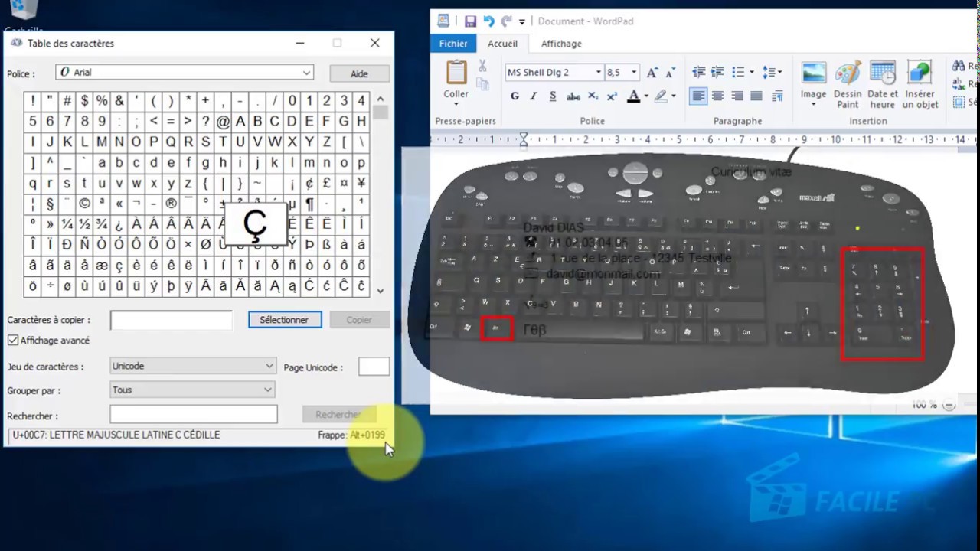Click the character grid scroll-down arrow
Image resolution: width=980 pixels, height=551 pixels.
(381, 290)
